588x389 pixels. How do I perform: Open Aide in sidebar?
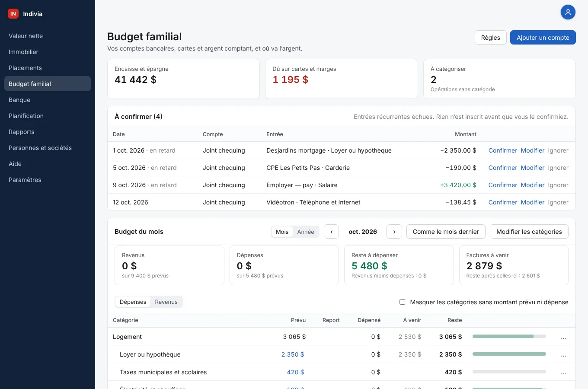(48, 164)
